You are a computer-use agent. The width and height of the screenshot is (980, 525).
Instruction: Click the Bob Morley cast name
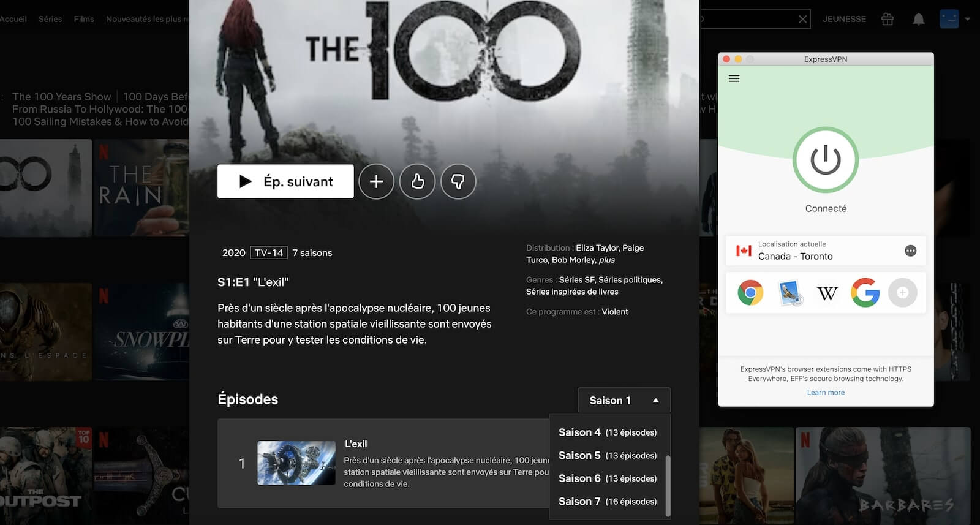(573, 260)
